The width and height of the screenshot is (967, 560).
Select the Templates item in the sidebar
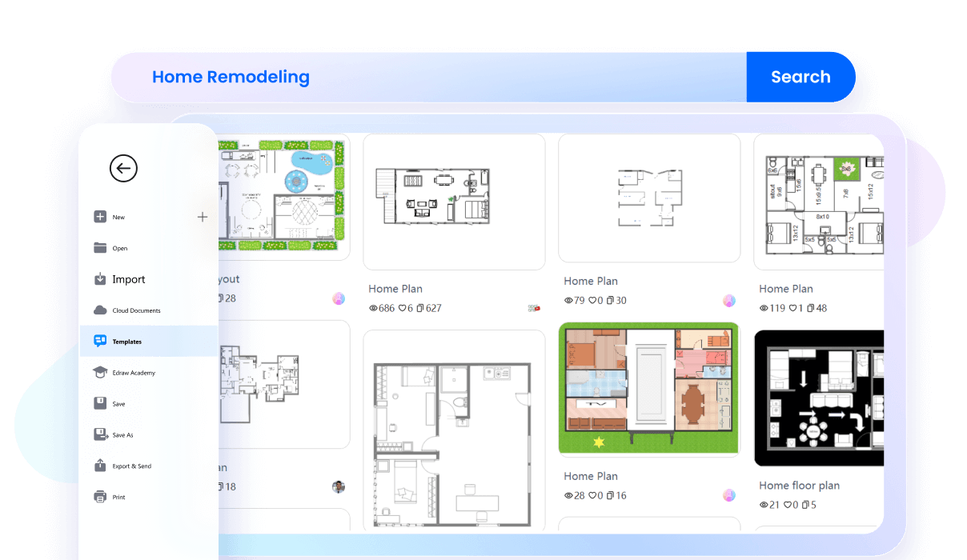[149, 342]
